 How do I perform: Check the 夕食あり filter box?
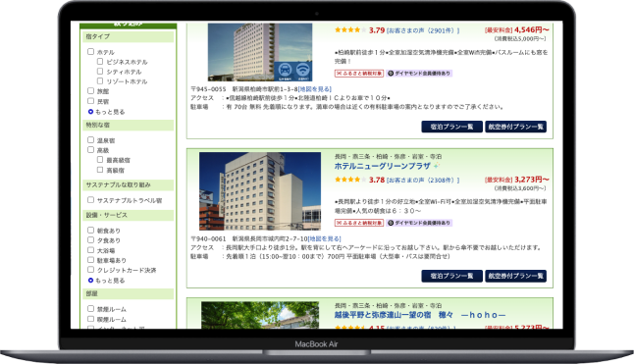[90, 240]
